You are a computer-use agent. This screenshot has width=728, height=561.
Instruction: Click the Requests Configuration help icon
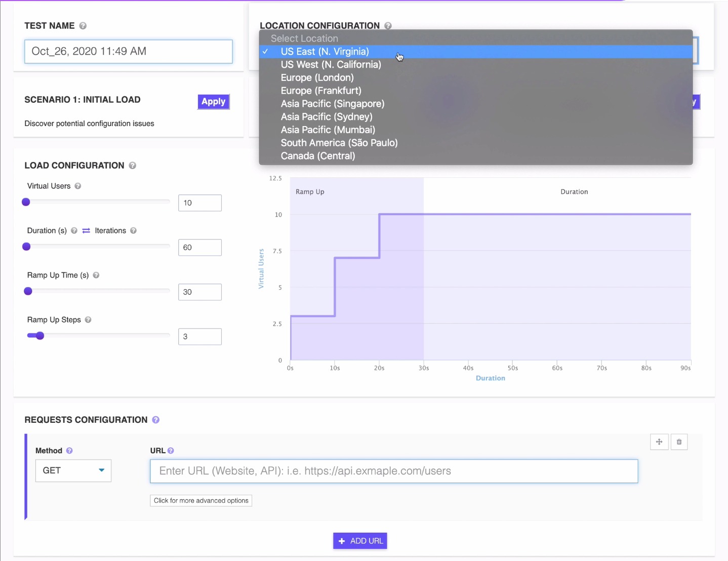click(156, 420)
